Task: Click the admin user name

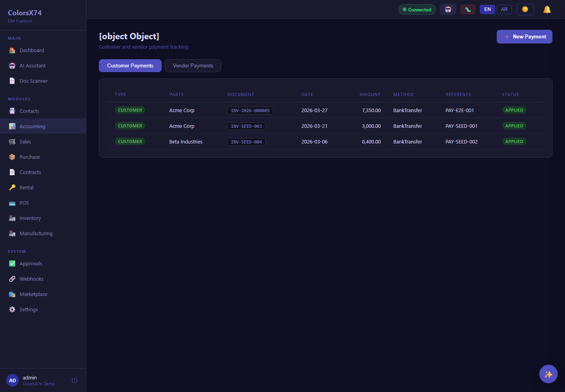Action: point(30,377)
